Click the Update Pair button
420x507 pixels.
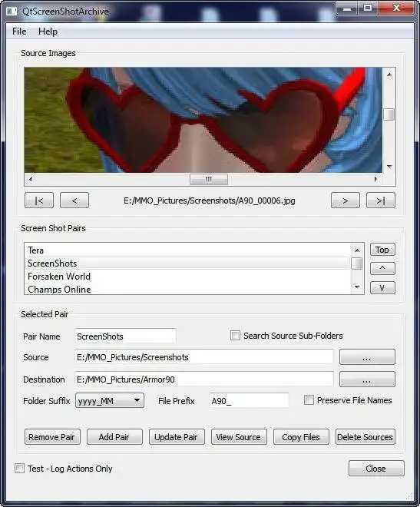click(x=177, y=437)
